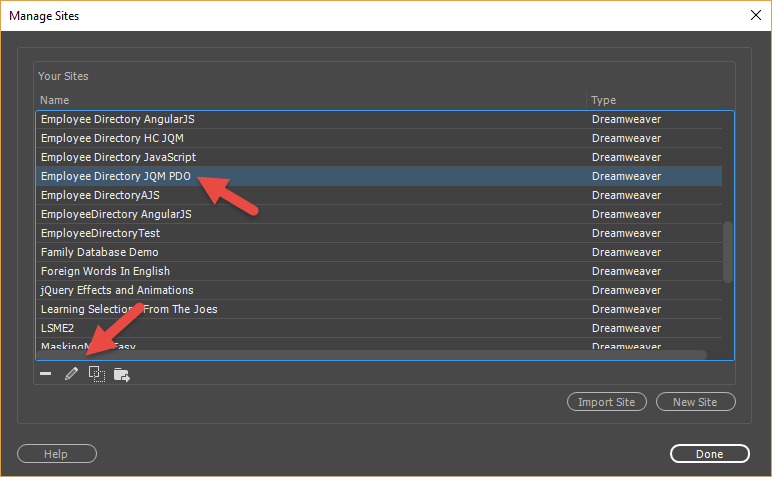772x477 pixels.
Task: Select Employee Directory JQM PDO site
Action: (116, 176)
